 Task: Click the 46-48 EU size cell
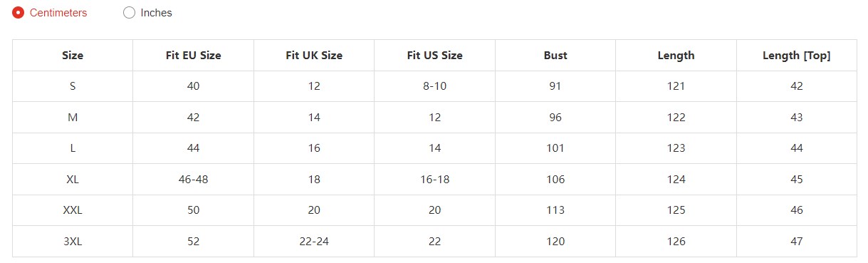(193, 180)
